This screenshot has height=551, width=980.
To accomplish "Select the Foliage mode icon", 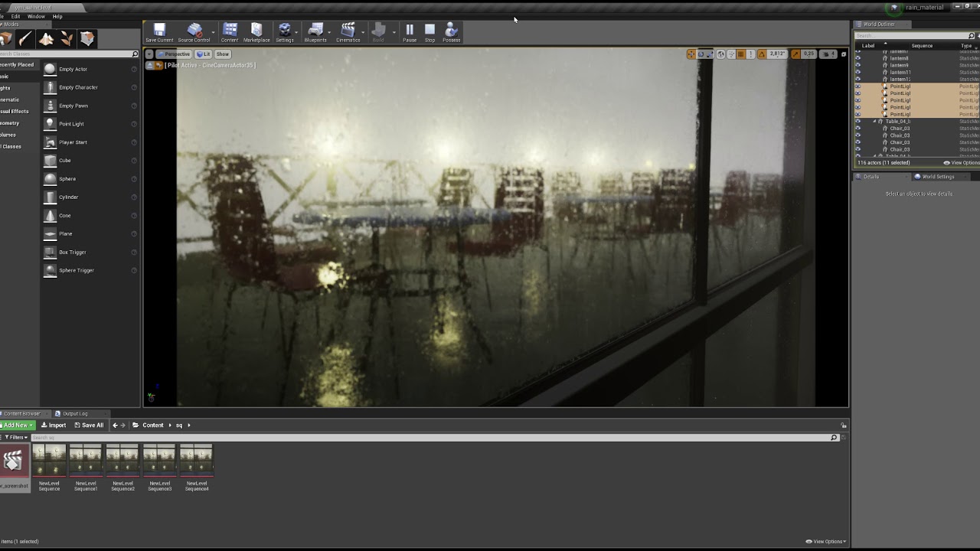I will click(67, 38).
